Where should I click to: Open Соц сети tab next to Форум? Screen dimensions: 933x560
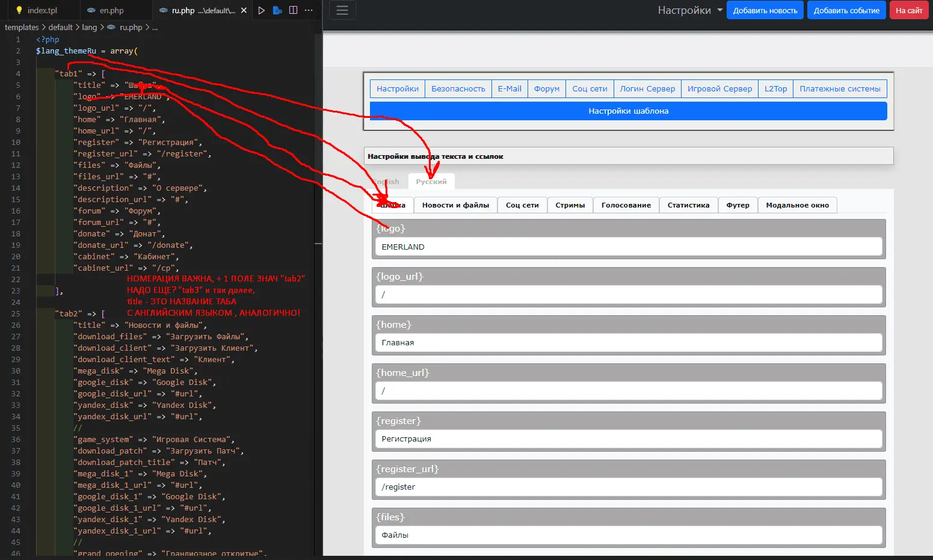point(590,89)
